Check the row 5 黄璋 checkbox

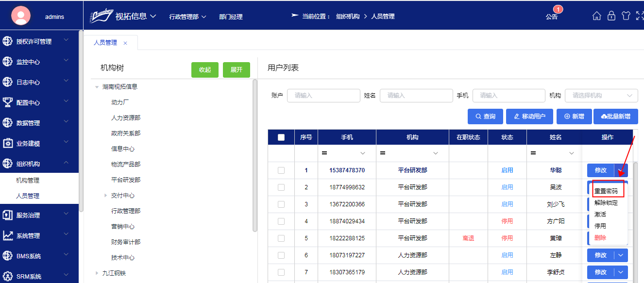point(281,238)
